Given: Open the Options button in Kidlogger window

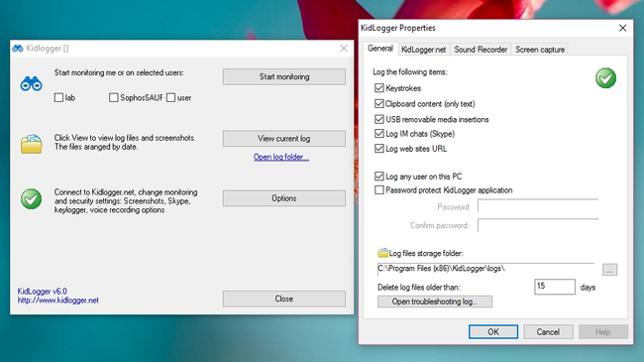Looking at the screenshot, I should 284,198.
